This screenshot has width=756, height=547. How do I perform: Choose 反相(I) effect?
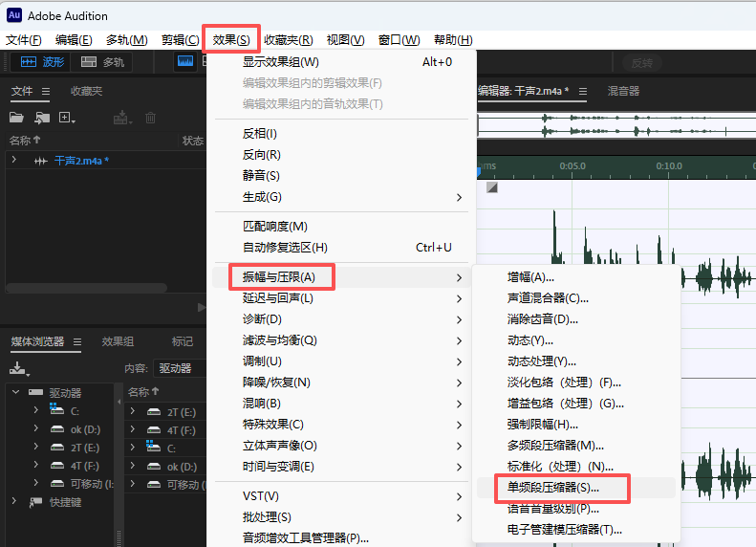click(x=341, y=134)
